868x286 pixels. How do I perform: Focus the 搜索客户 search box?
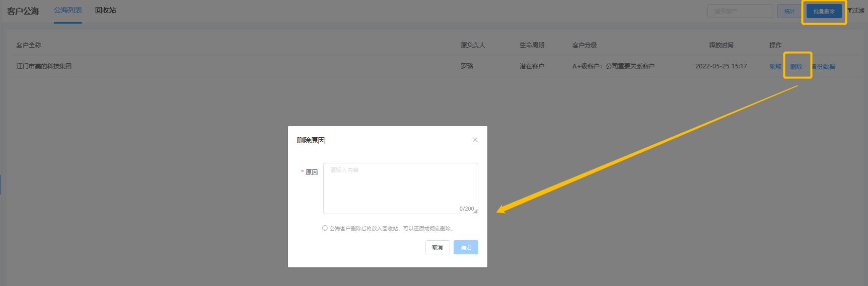(740, 11)
